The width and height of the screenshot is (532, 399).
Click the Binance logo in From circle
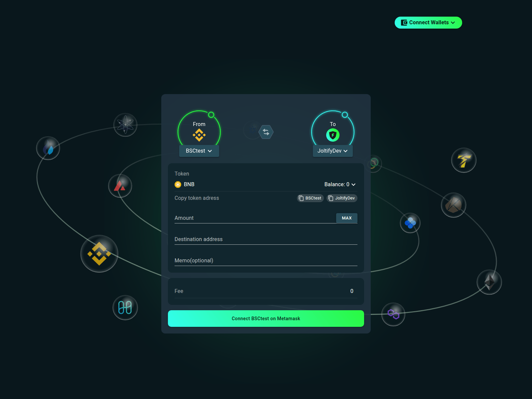point(199,135)
